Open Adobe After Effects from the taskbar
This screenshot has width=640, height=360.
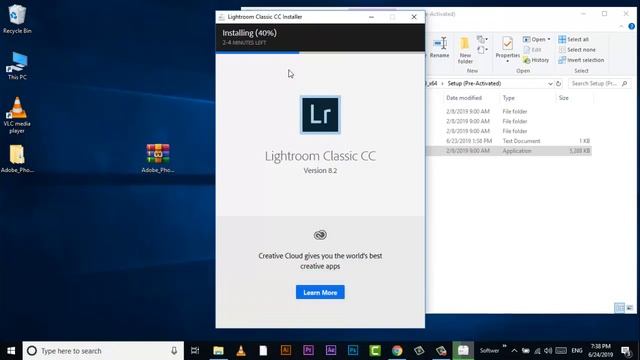(x=331, y=351)
